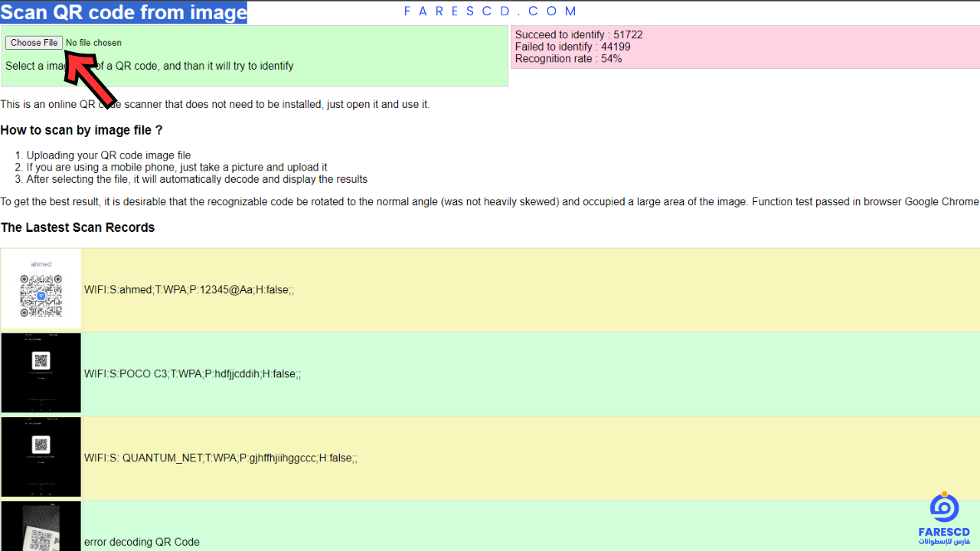Click the 'Recognition rate : 54%' text
This screenshot has height=551, width=980.
click(x=568, y=59)
